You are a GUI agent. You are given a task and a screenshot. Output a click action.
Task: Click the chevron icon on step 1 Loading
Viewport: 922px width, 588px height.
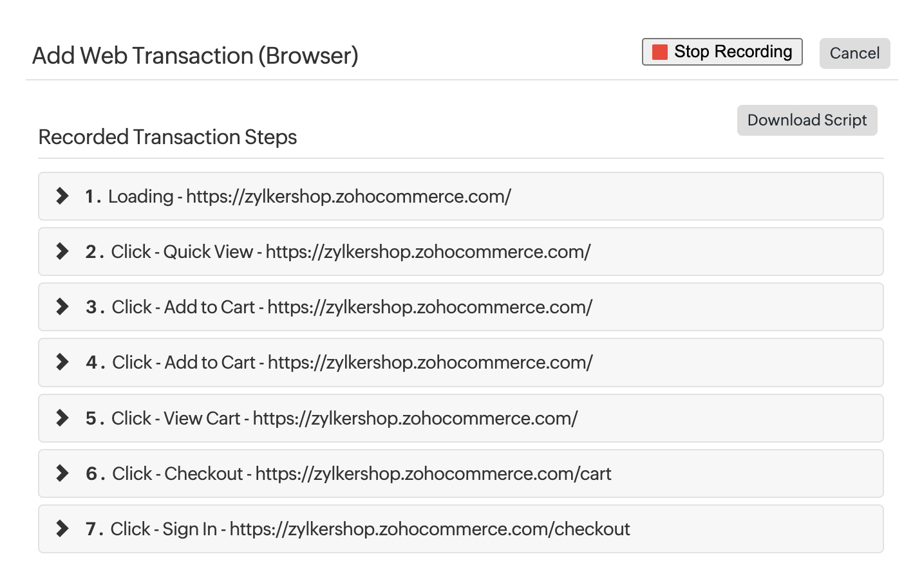[62, 196]
